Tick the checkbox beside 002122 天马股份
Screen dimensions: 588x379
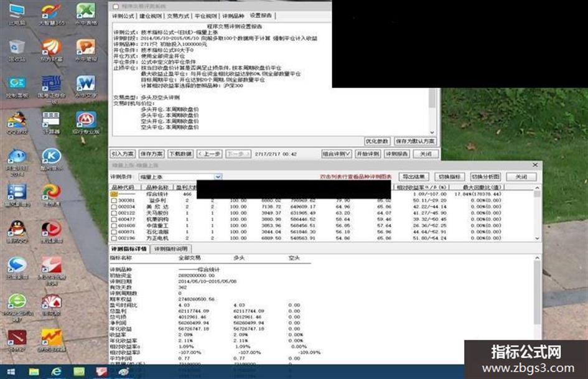point(114,213)
